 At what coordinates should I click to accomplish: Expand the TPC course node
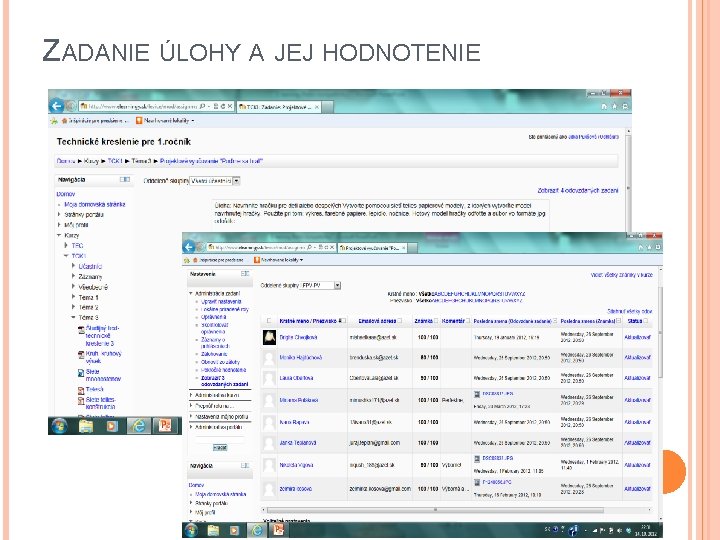[x=66, y=246]
